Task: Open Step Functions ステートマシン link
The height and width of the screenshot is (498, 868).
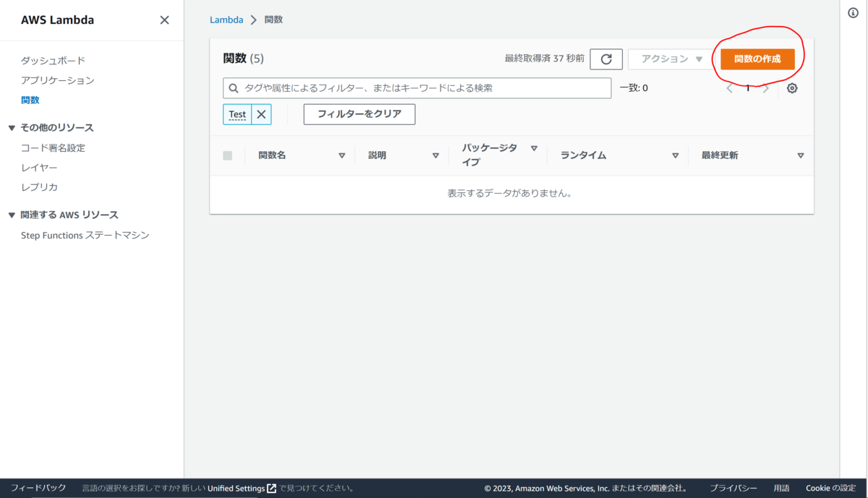Action: 85,236
